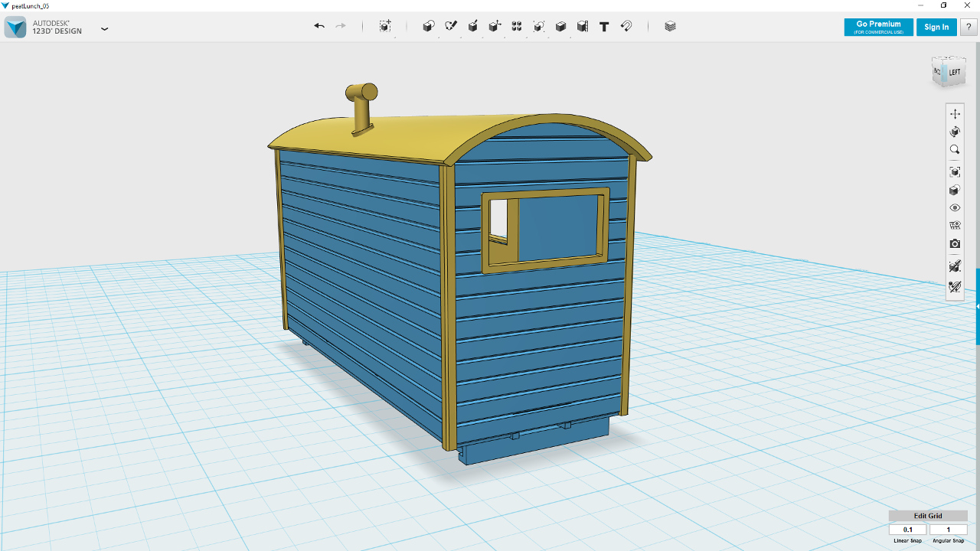Viewport: 980px width, 551px height.
Task: Select the Orbit navigation tool
Action: coord(955,132)
